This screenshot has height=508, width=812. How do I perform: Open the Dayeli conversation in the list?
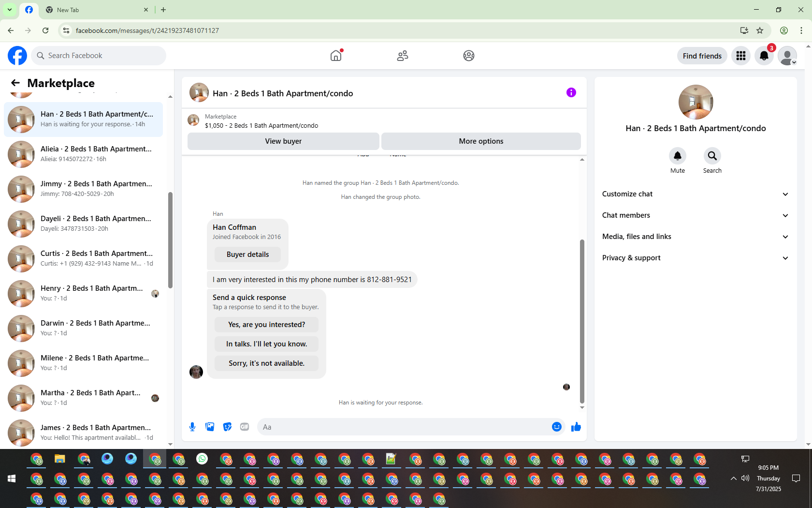(84, 224)
